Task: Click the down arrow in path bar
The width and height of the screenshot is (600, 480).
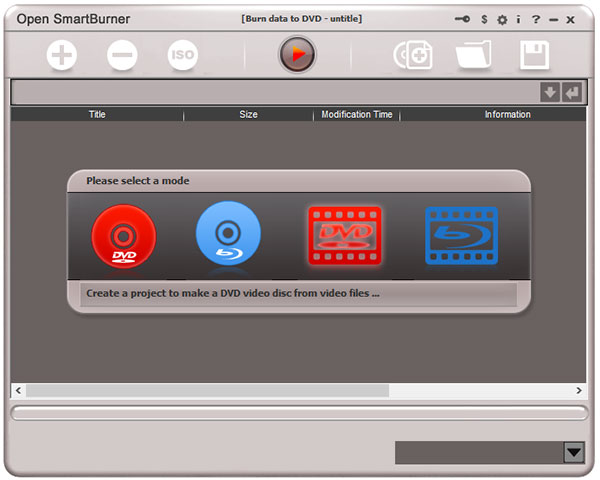Action: click(x=550, y=92)
